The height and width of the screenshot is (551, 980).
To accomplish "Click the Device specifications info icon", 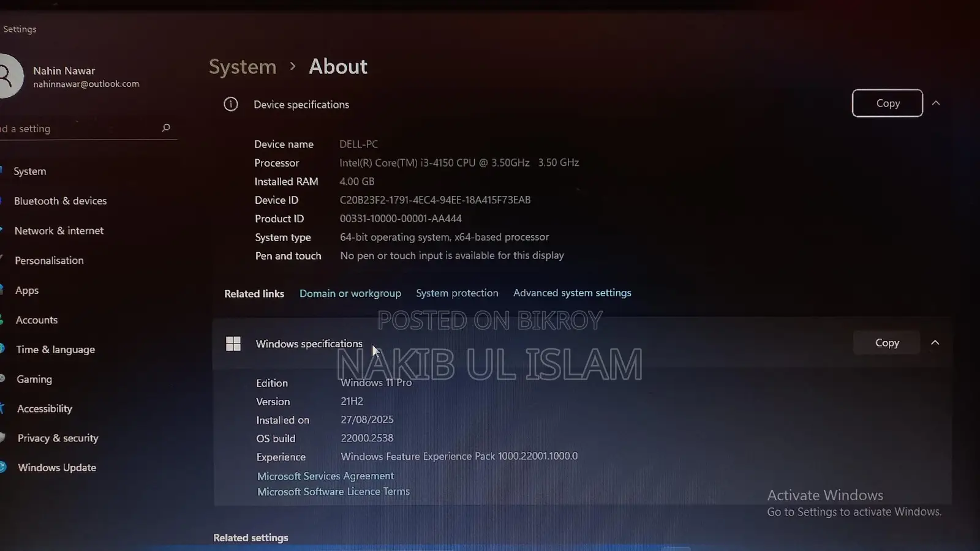I will pyautogui.click(x=231, y=104).
